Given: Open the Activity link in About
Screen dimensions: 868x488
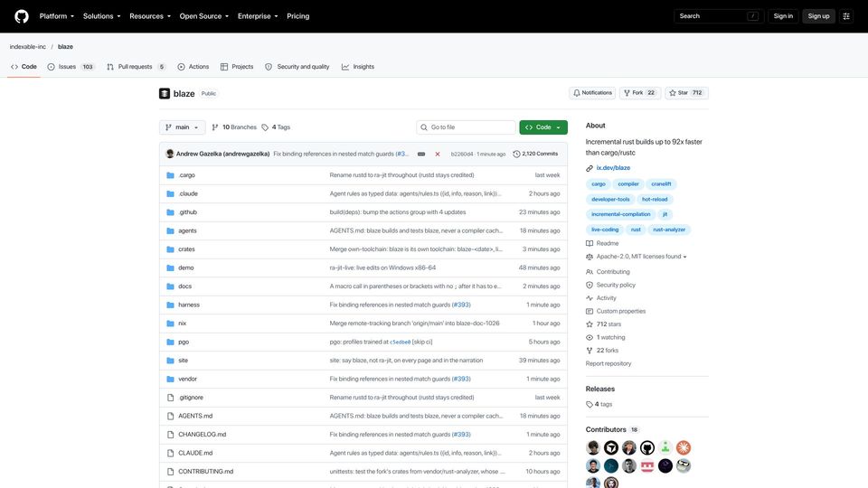Looking at the screenshot, I should click(601, 297).
